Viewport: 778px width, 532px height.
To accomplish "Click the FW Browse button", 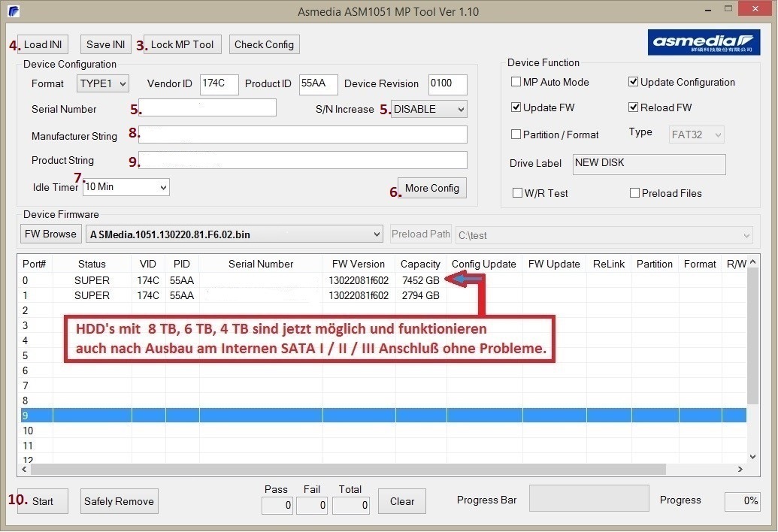I will click(50, 234).
